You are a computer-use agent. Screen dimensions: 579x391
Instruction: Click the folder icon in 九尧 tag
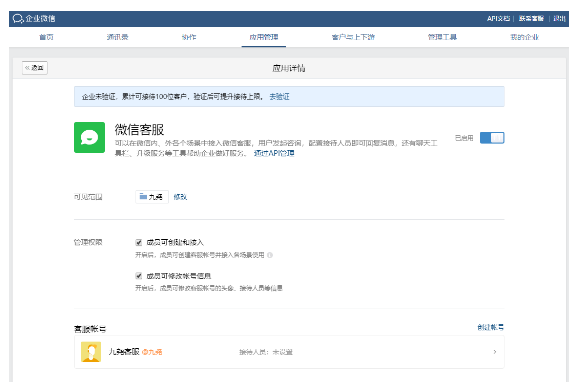[143, 196]
